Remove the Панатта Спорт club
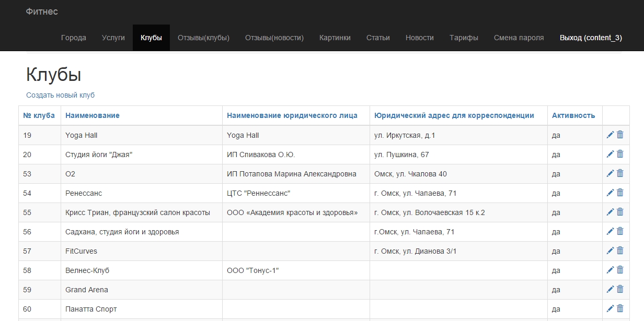The height and width of the screenshot is (321, 644). (620, 309)
